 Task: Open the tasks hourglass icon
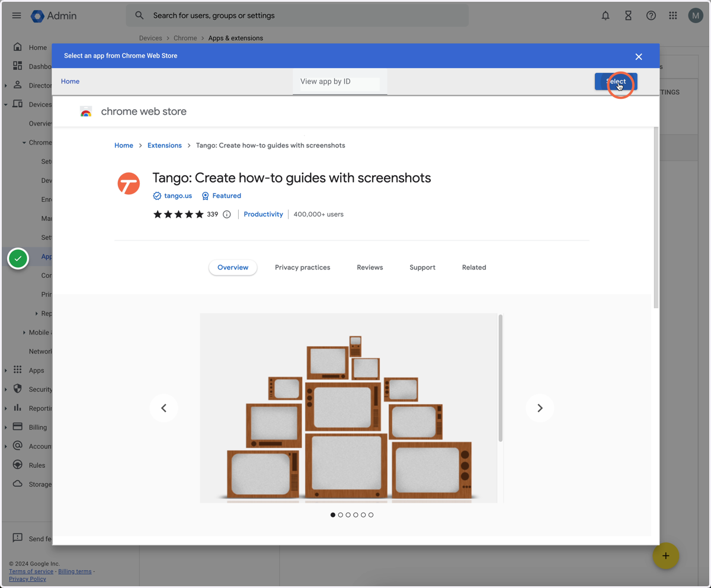click(x=628, y=15)
